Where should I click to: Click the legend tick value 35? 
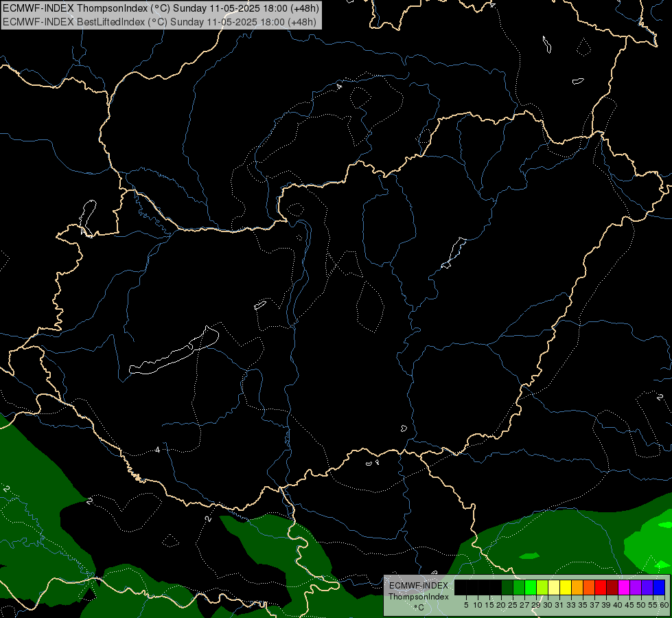click(583, 605)
